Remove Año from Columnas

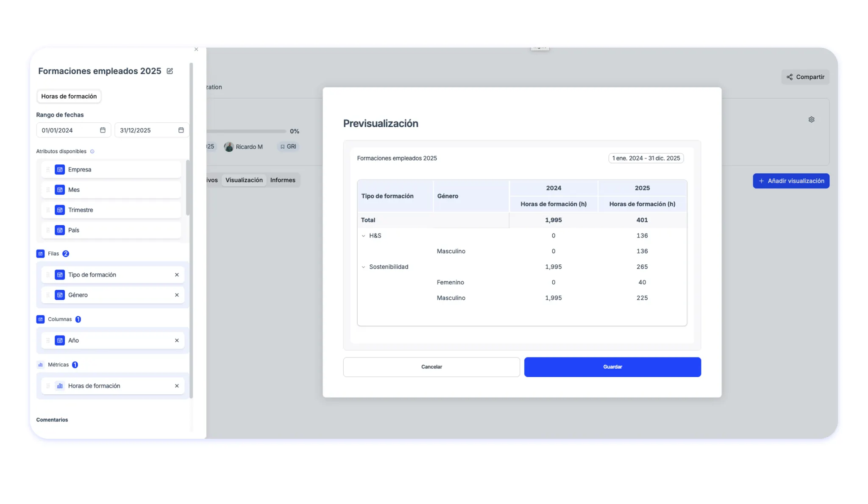pyautogui.click(x=177, y=340)
